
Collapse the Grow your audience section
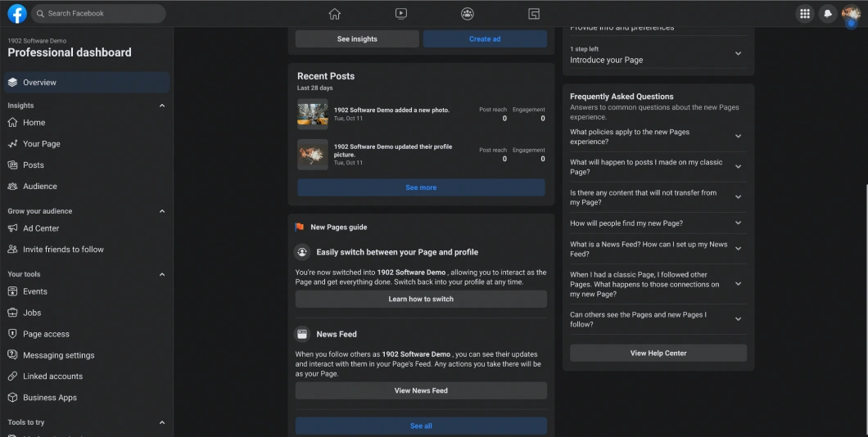[x=162, y=211]
